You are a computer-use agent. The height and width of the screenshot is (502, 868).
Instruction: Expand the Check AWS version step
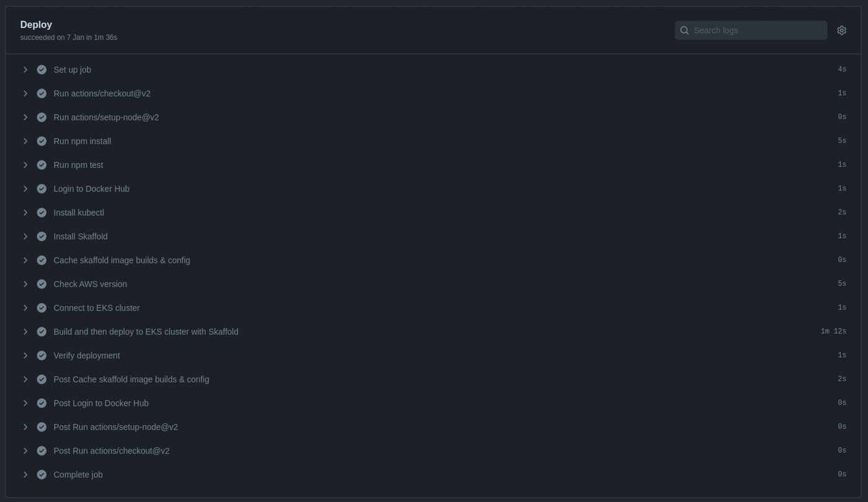click(x=25, y=284)
